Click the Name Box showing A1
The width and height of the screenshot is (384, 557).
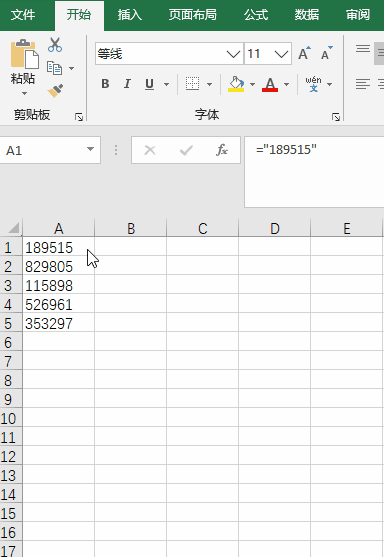tap(50, 150)
